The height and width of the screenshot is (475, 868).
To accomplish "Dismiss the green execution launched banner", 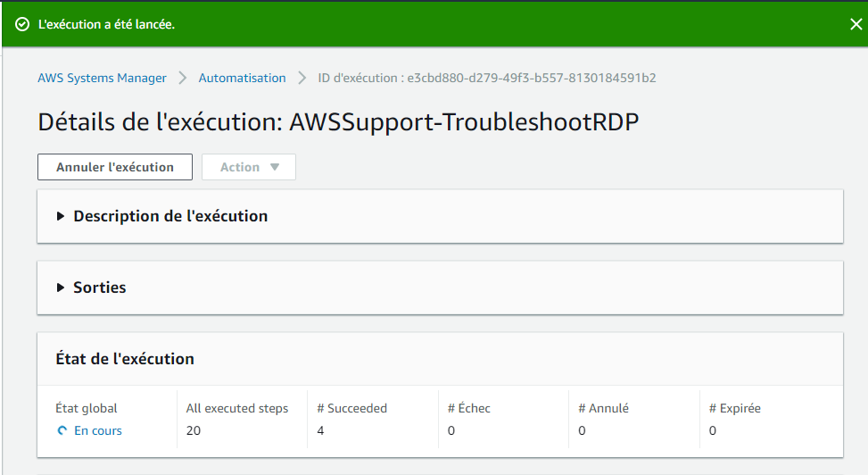I will (x=856, y=24).
